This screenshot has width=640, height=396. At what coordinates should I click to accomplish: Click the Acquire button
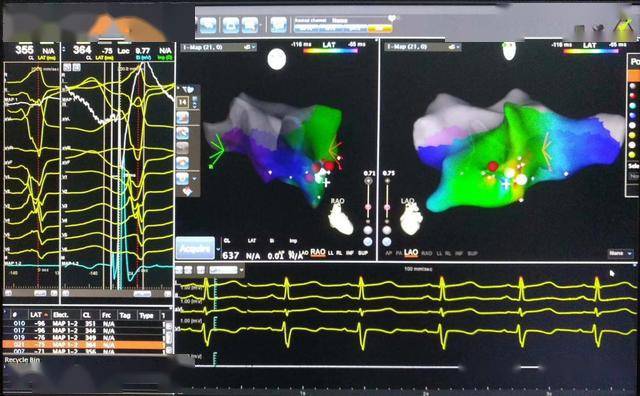195,248
